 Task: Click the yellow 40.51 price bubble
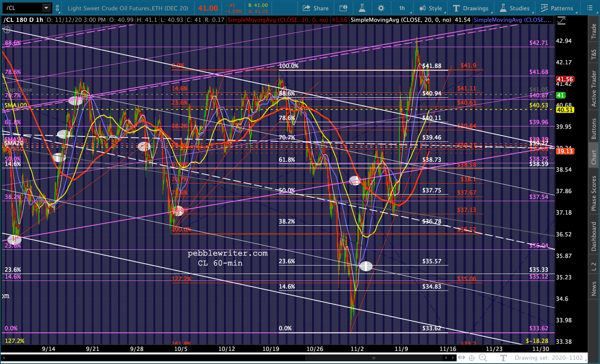(565, 110)
